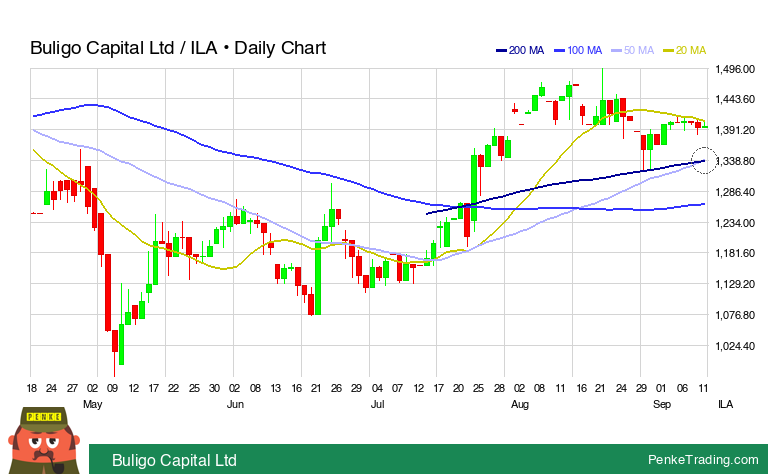Image resolution: width=768 pixels, height=474 pixels.
Task: Click the 1,286.40 price axis label
Action: (735, 192)
